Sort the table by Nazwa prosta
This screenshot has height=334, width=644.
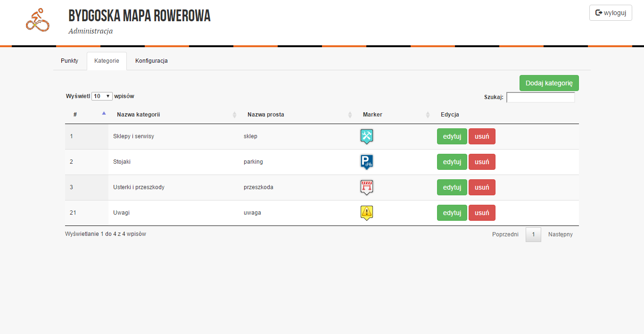pos(266,115)
